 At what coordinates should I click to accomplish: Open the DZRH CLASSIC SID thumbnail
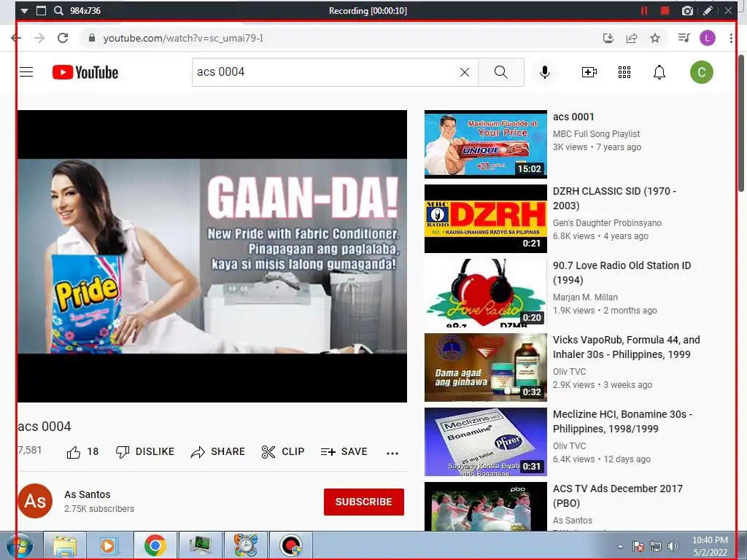[485, 219]
